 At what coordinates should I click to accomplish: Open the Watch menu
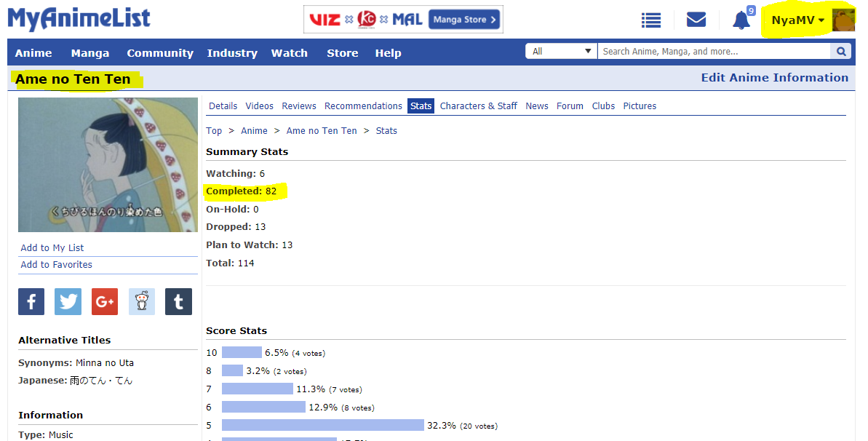(289, 53)
